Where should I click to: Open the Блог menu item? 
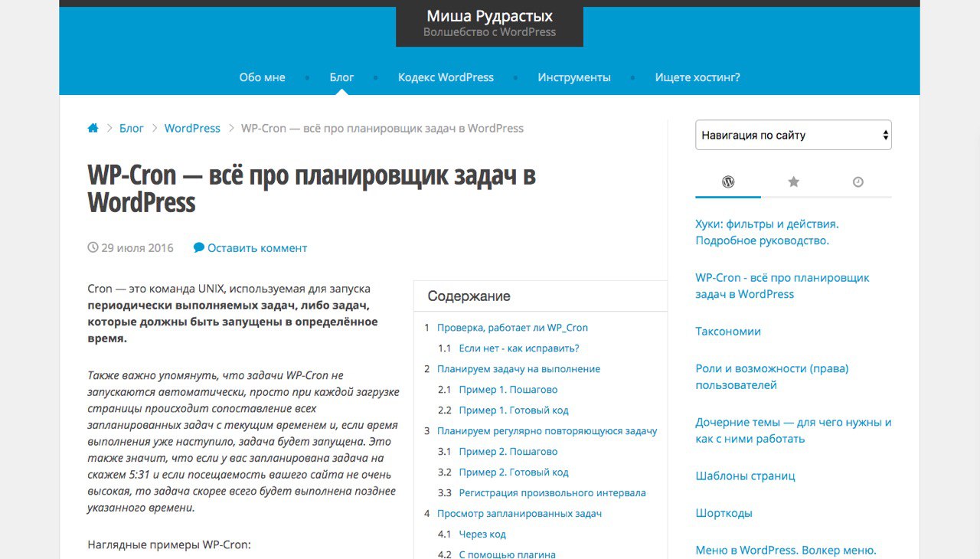[x=341, y=77]
